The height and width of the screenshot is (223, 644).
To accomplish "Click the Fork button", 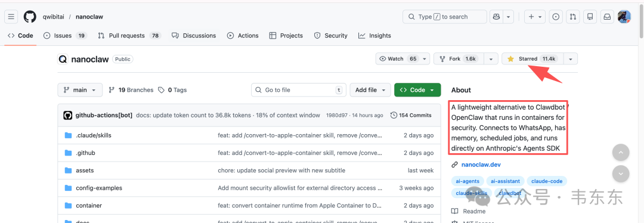I will [459, 58].
